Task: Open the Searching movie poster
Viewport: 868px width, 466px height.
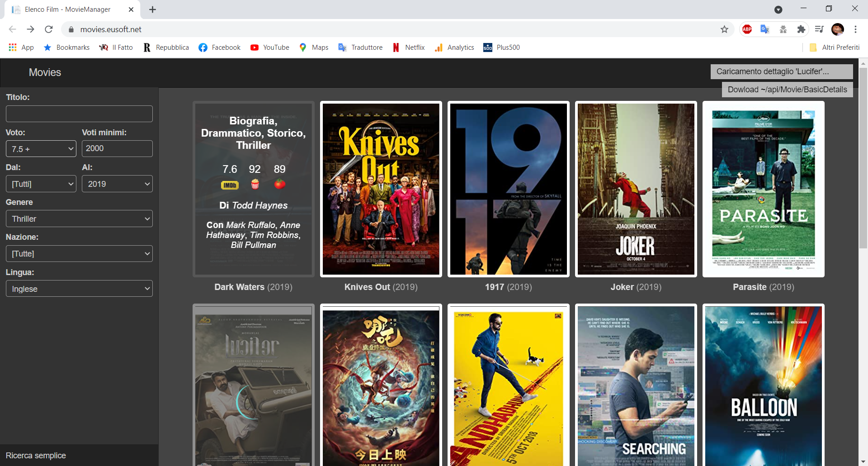Action: pyautogui.click(x=636, y=385)
